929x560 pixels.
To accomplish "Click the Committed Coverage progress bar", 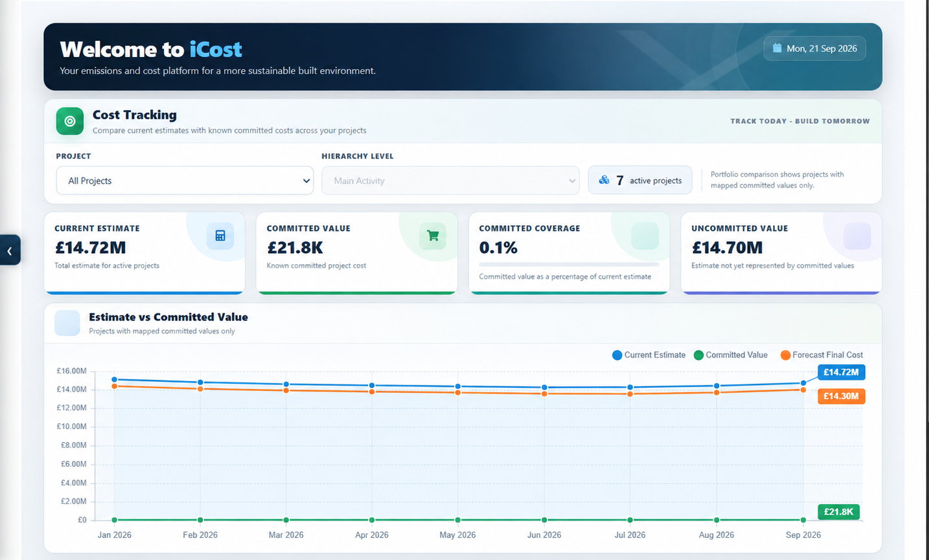I will [569, 264].
